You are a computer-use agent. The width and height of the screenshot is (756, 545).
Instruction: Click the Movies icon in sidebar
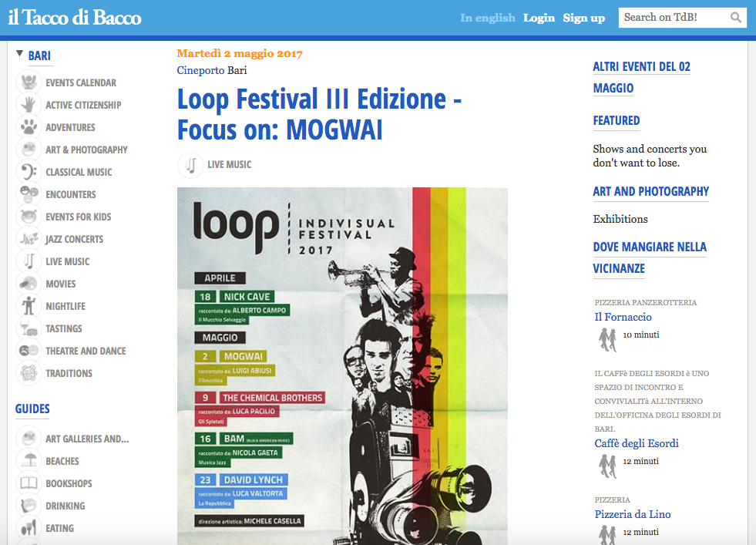[x=29, y=283]
